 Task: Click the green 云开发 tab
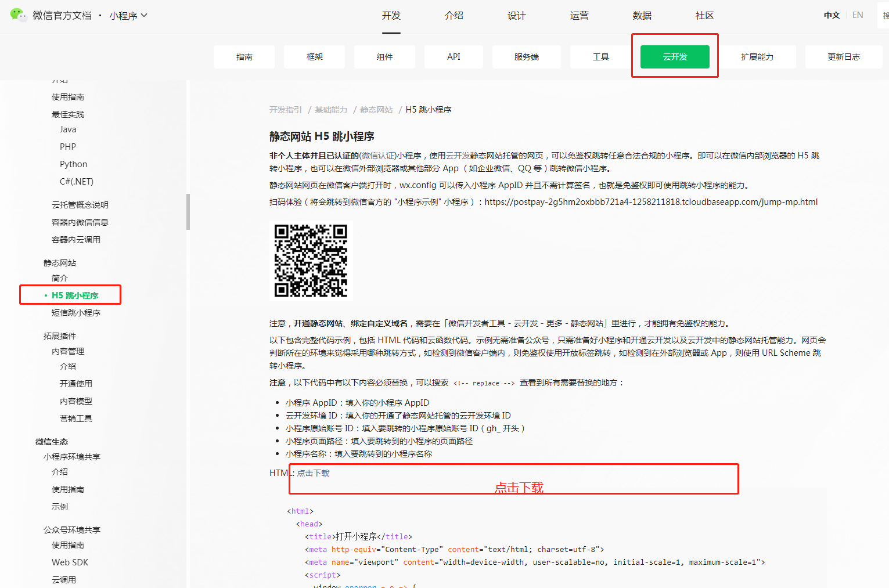[x=675, y=57]
